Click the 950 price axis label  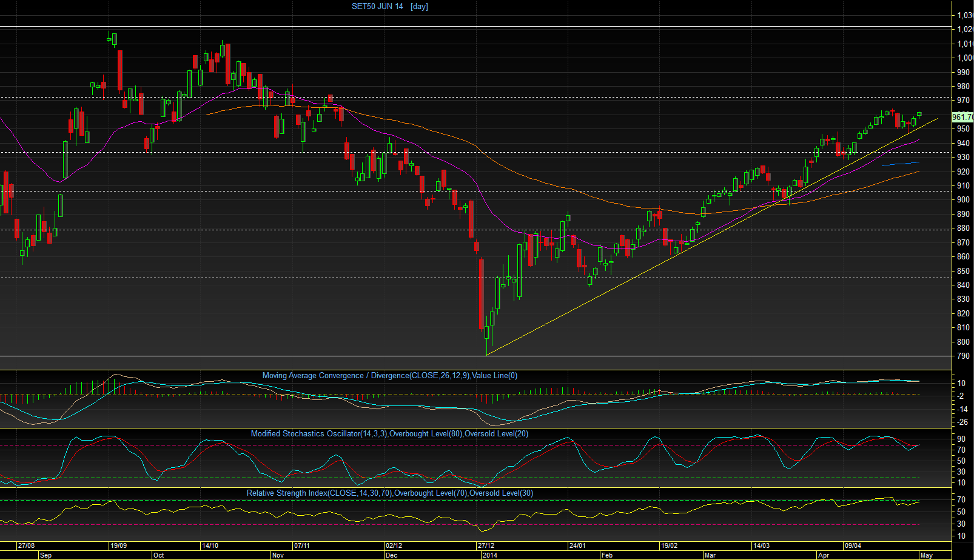click(963, 129)
